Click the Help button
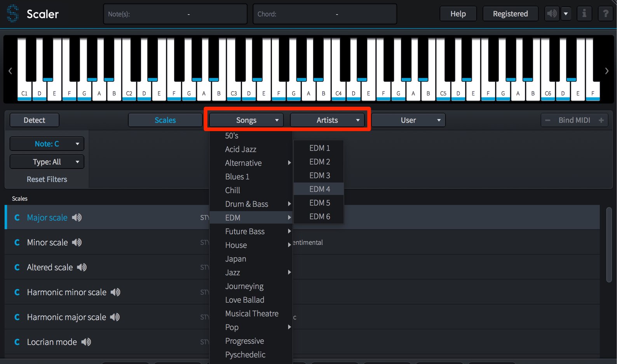617x364 pixels. [458, 14]
